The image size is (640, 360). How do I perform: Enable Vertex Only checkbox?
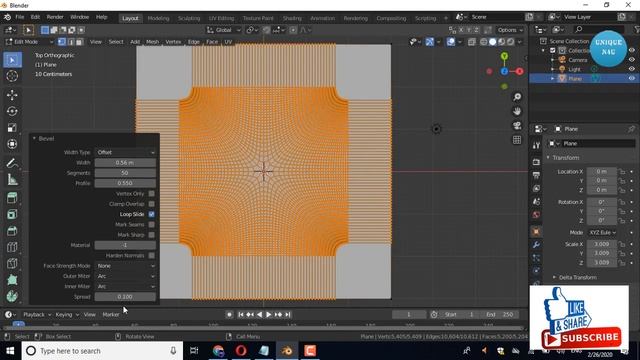tap(151, 193)
